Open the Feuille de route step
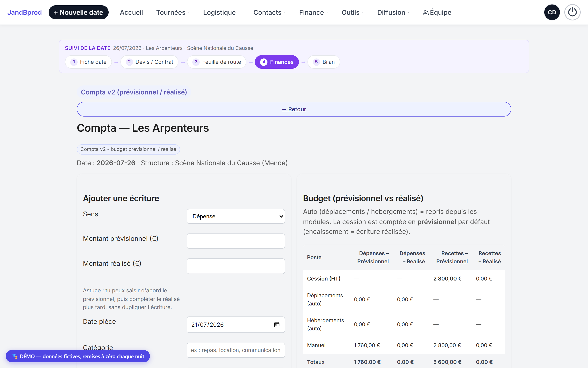The image size is (588, 368). (x=216, y=62)
